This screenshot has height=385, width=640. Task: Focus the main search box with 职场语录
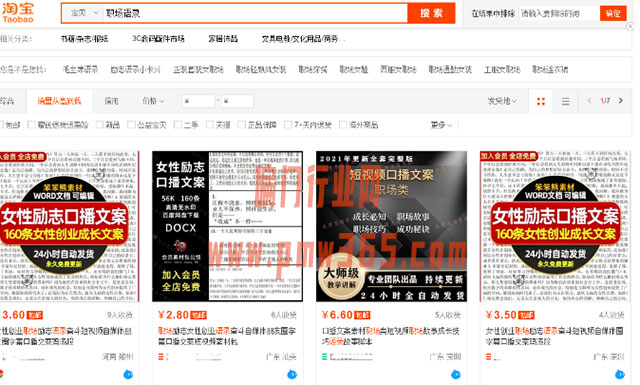coord(255,13)
